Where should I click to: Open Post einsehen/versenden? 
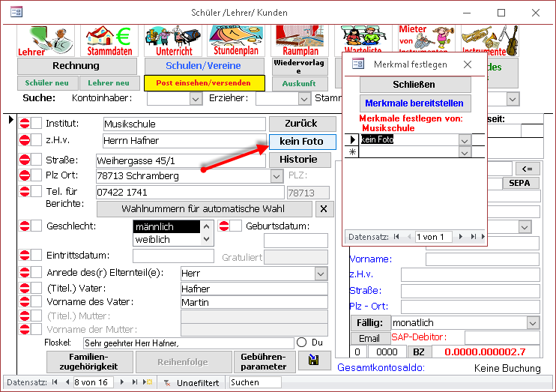coord(205,83)
